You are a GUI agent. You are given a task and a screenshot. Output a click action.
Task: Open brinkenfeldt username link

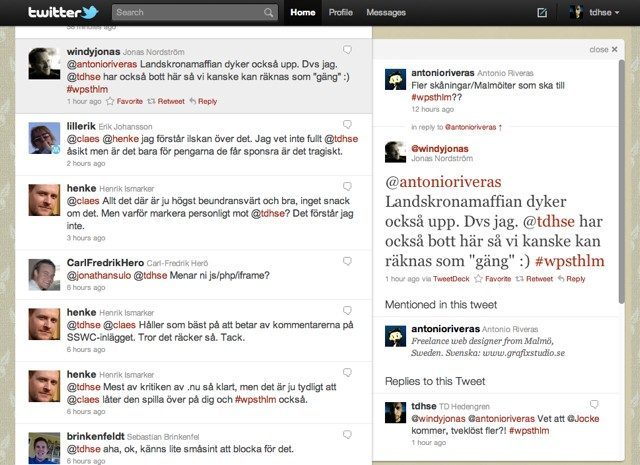coord(96,436)
